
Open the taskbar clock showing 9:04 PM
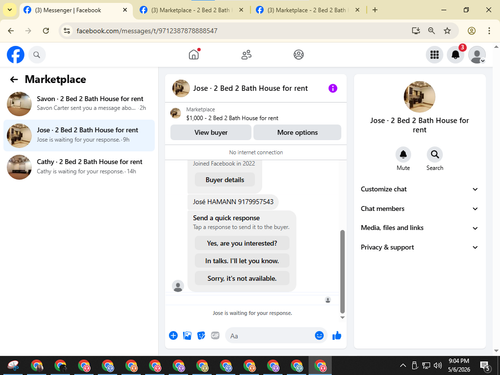coord(459,365)
